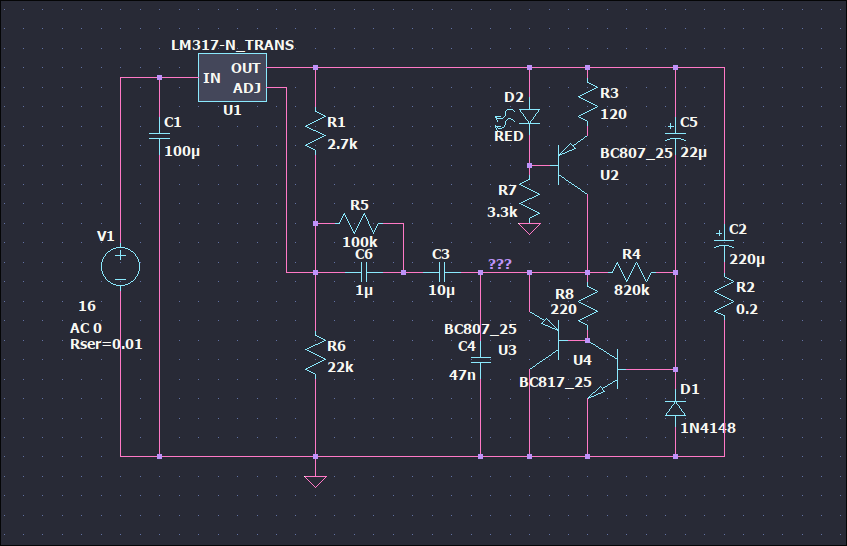Select resistor R7 3.3k symbol
This screenshot has height=546, width=847.
coord(529,201)
